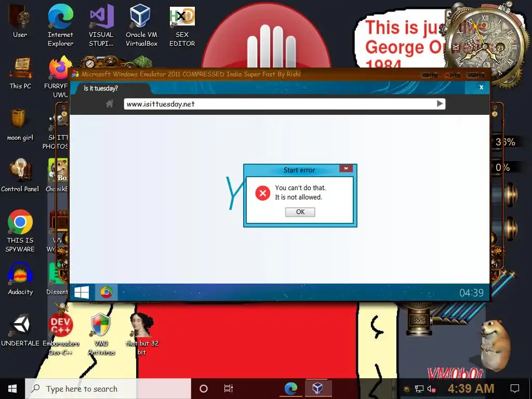Launch Internet Explorer desktop shortcut

pos(60,25)
